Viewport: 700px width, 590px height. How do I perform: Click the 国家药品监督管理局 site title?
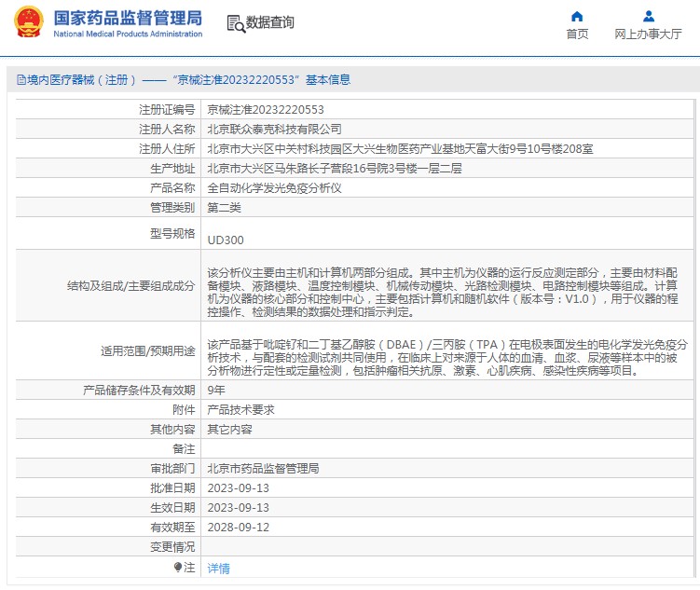click(127, 18)
